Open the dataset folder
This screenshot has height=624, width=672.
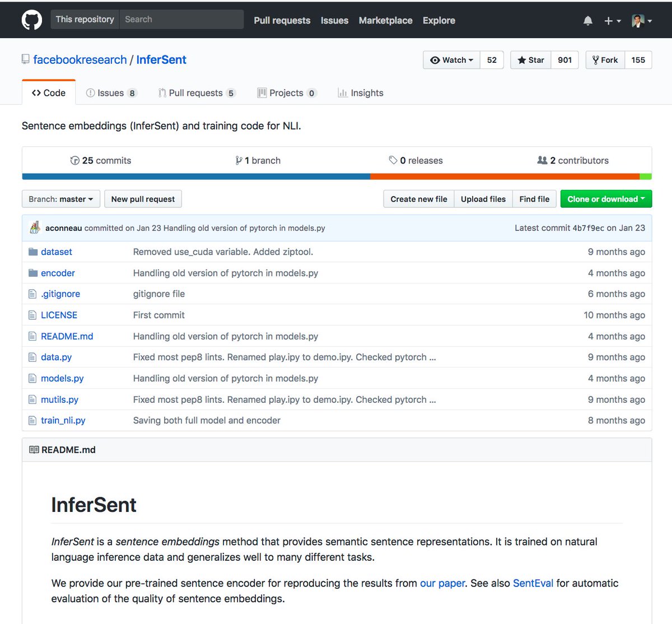57,252
